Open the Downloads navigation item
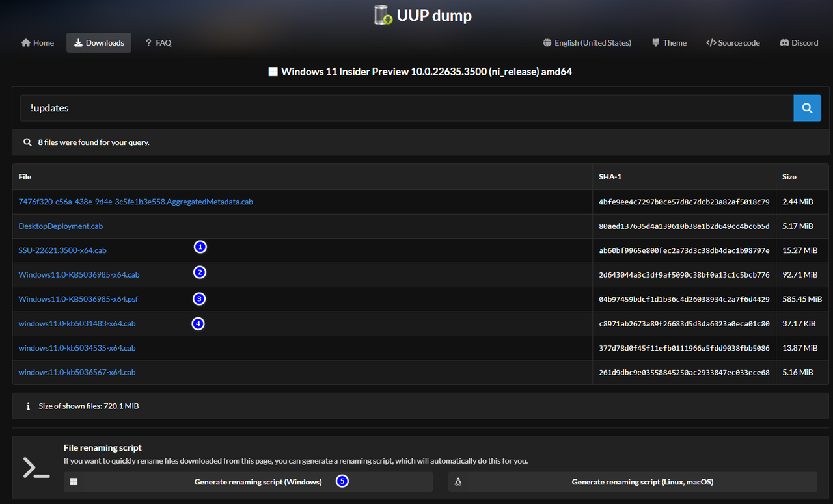The image size is (833, 504). point(99,43)
